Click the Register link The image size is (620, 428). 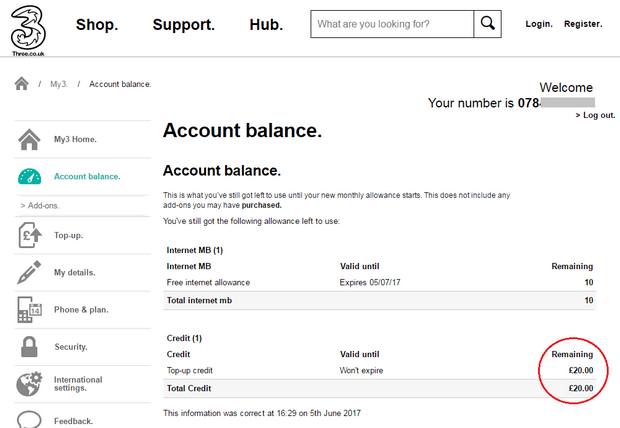(x=583, y=24)
